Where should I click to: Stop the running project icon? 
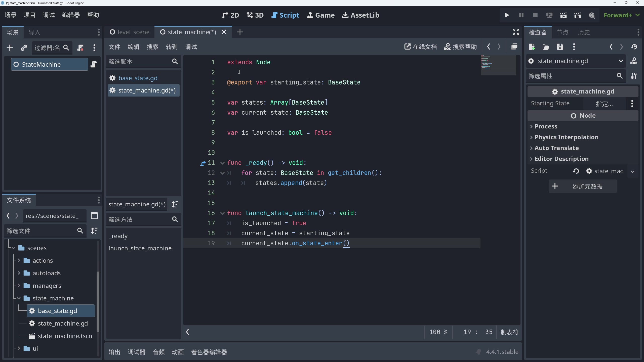click(535, 15)
